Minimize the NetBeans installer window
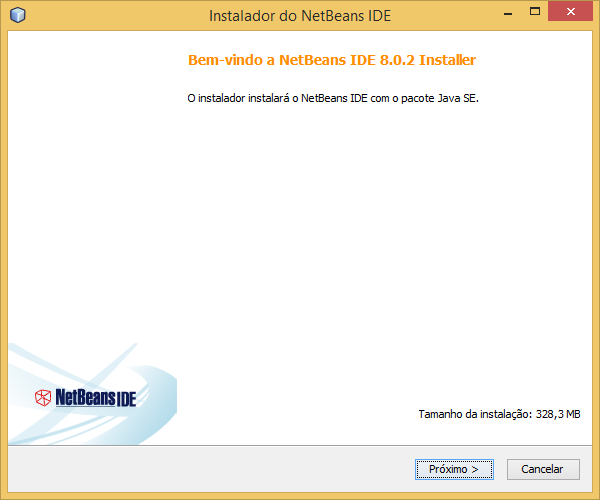Image resolution: width=600 pixels, height=500 pixels. 508,14
